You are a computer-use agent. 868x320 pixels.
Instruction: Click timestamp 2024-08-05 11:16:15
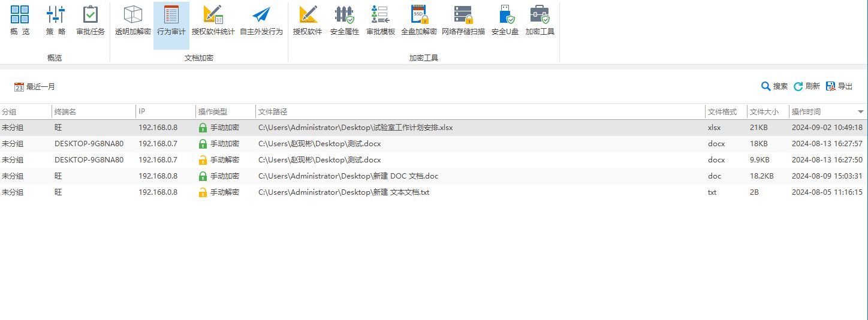pos(827,192)
